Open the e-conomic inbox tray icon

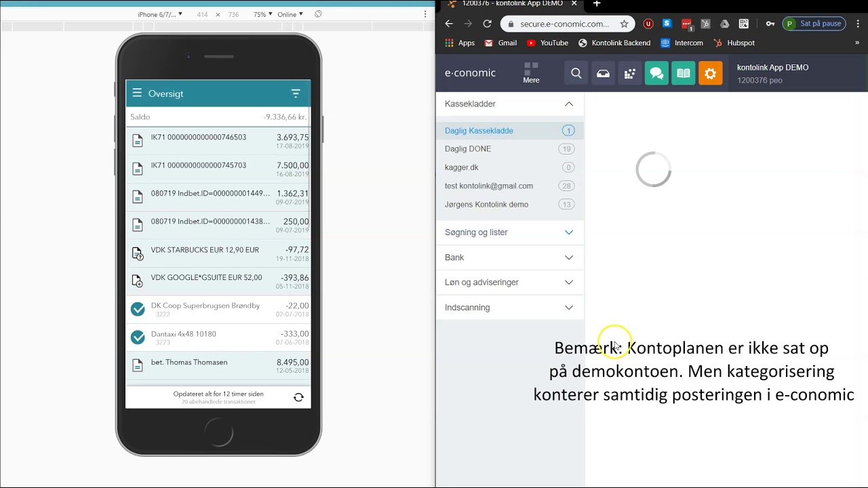603,73
